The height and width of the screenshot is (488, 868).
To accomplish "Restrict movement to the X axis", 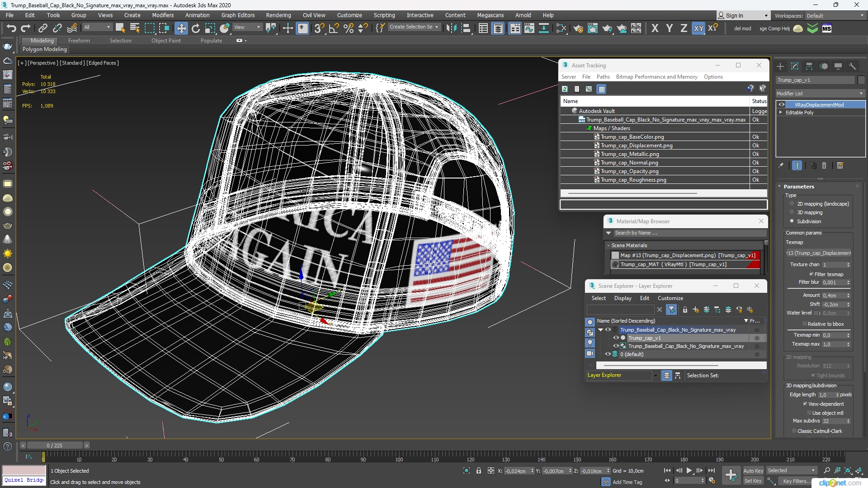I will pyautogui.click(x=655, y=28).
